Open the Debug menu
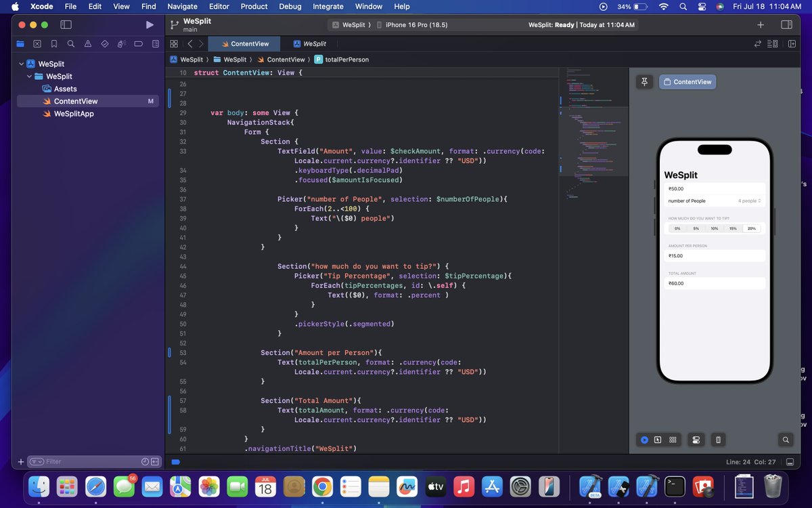The height and width of the screenshot is (508, 812). pos(290,6)
